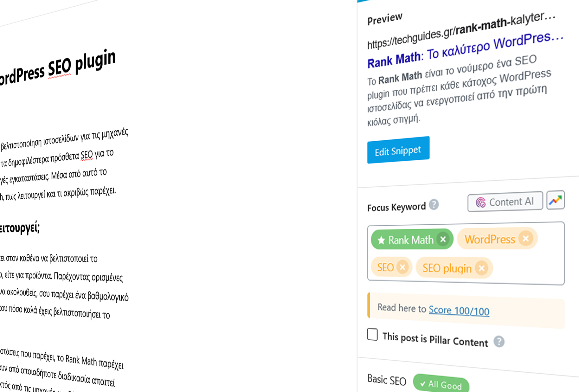Remove the WordPress keyword tag
579x392 pixels.
coord(525,239)
